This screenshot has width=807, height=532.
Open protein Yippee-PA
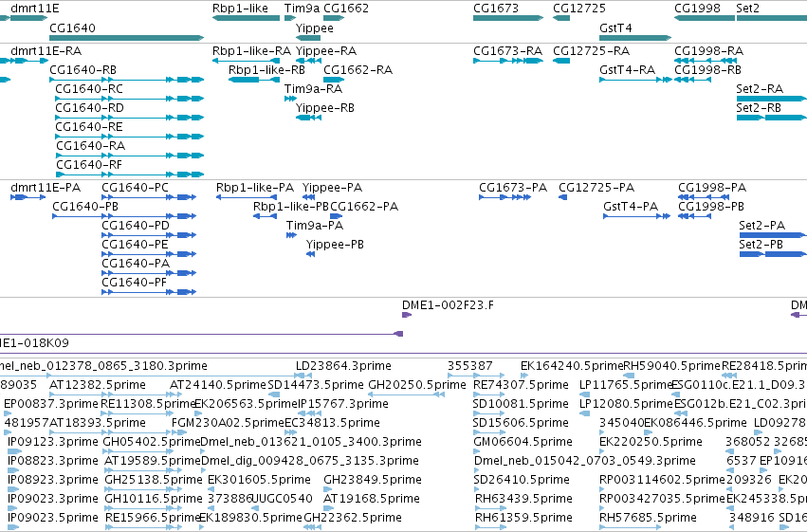pos(332,189)
